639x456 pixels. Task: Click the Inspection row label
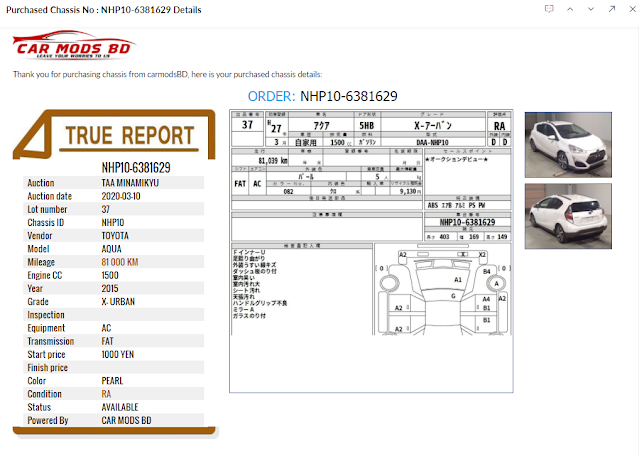[x=46, y=315]
